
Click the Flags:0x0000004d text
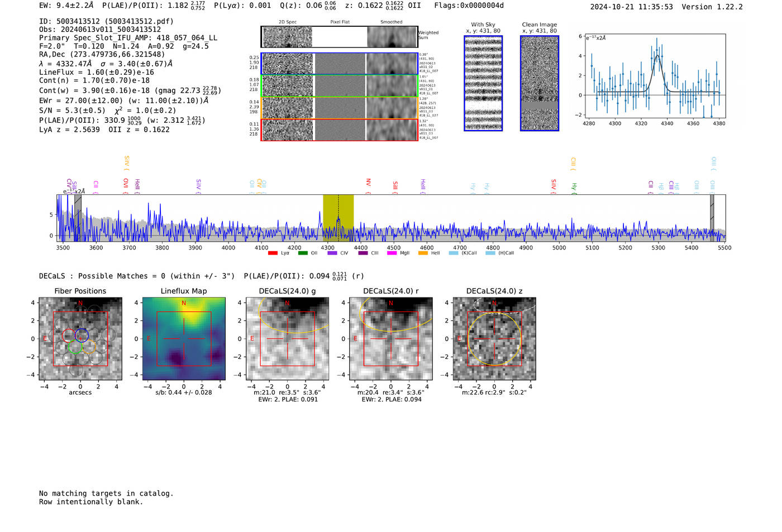tap(469, 5)
